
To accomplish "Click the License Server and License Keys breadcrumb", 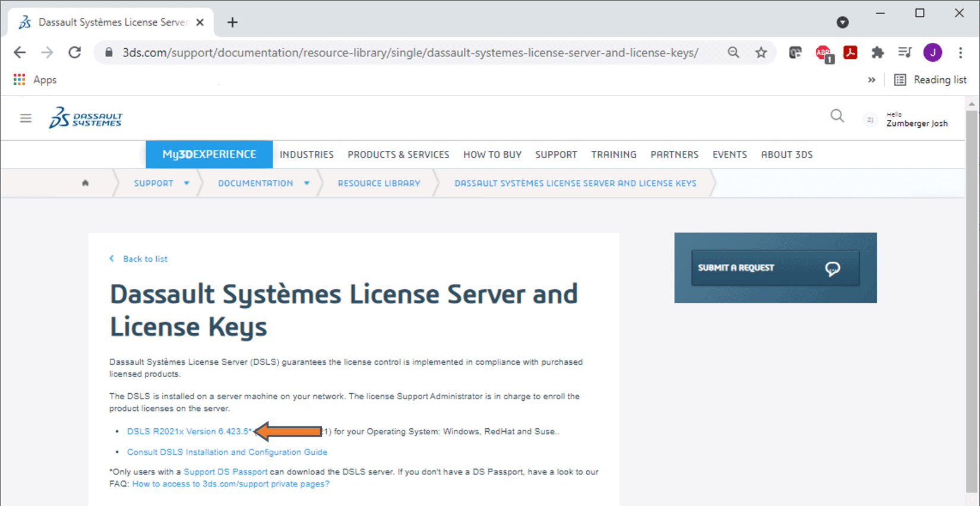I will 575,183.
